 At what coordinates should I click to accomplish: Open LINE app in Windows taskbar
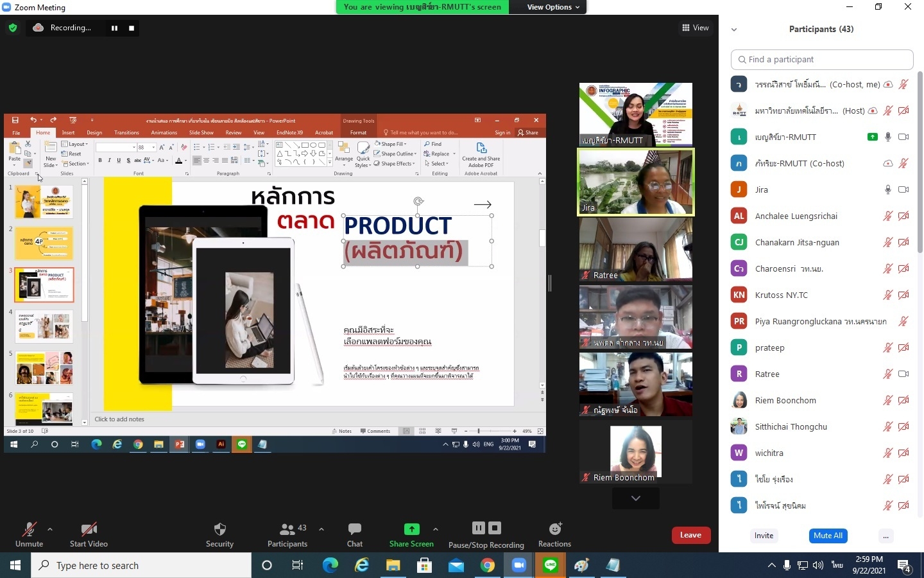click(551, 565)
